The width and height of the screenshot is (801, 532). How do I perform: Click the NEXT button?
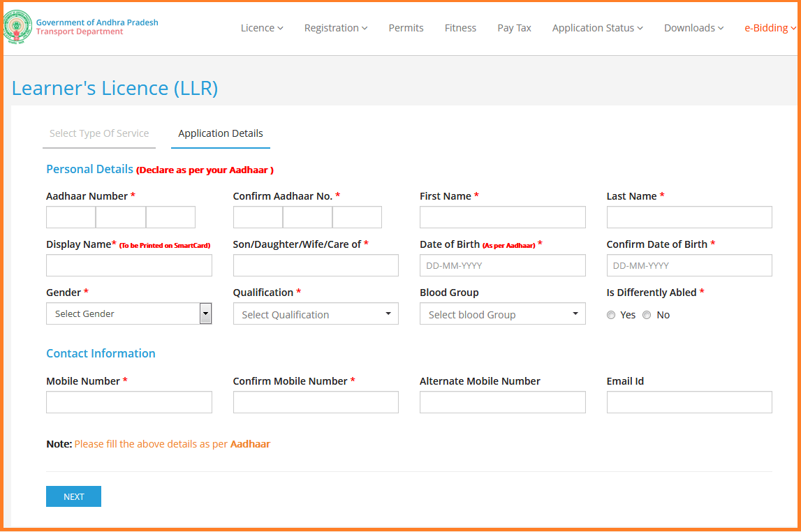point(73,496)
